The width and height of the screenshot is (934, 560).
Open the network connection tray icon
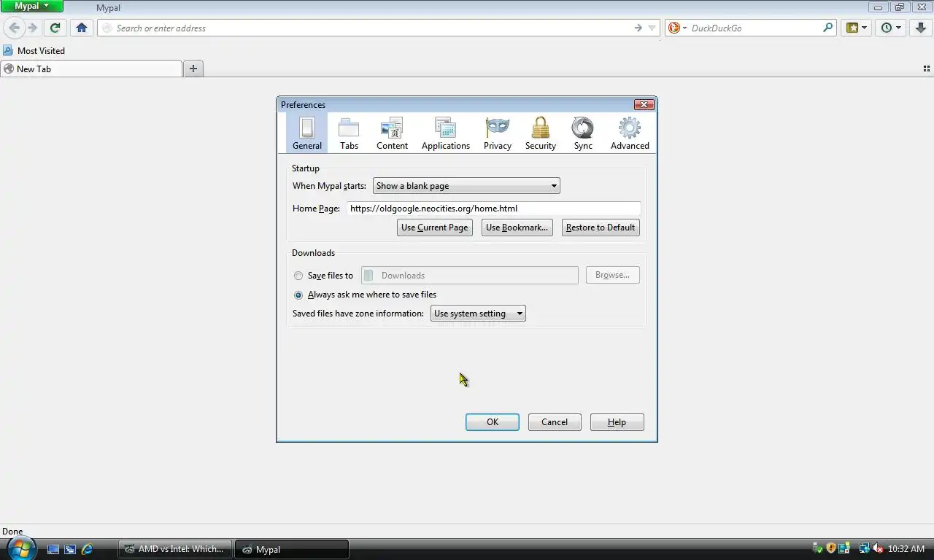coord(864,548)
